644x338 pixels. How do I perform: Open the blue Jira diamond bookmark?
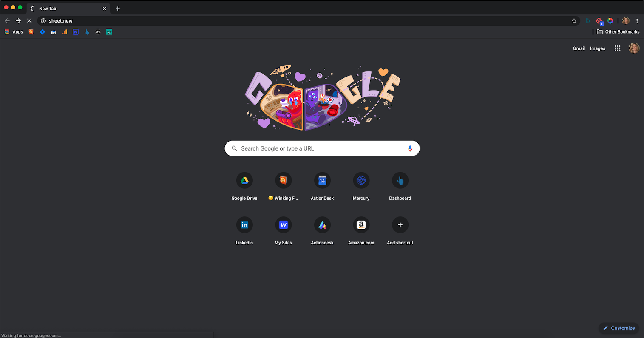42,32
